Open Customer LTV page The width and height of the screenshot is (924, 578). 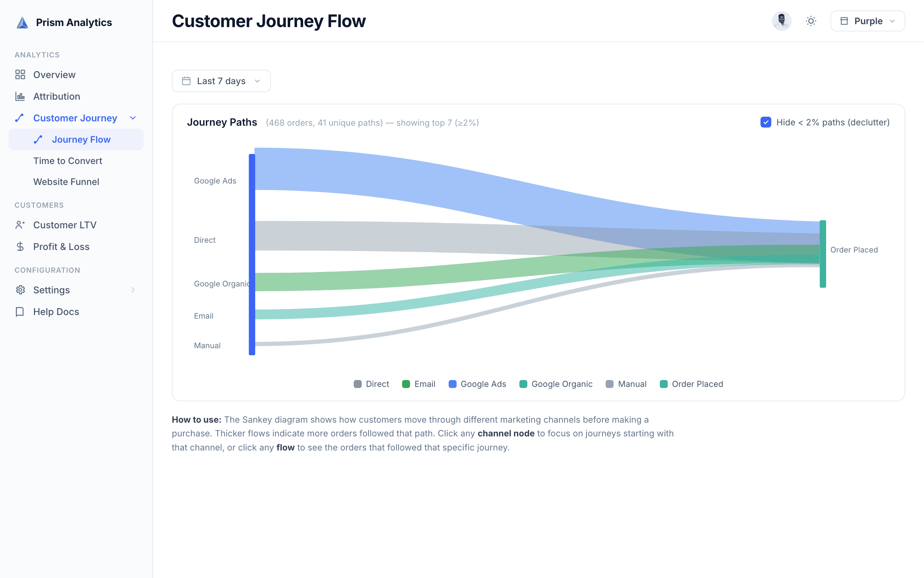pyautogui.click(x=76, y=225)
